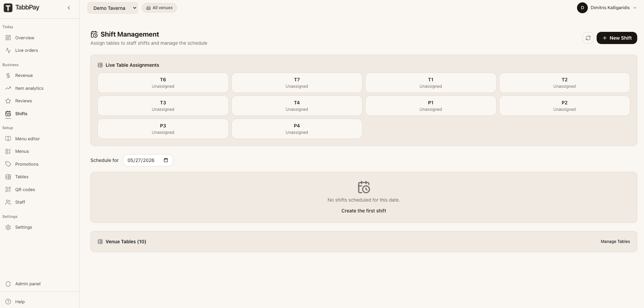Click the Admin panel shield icon
Viewport: 644px width, 308px height.
coord(8,284)
